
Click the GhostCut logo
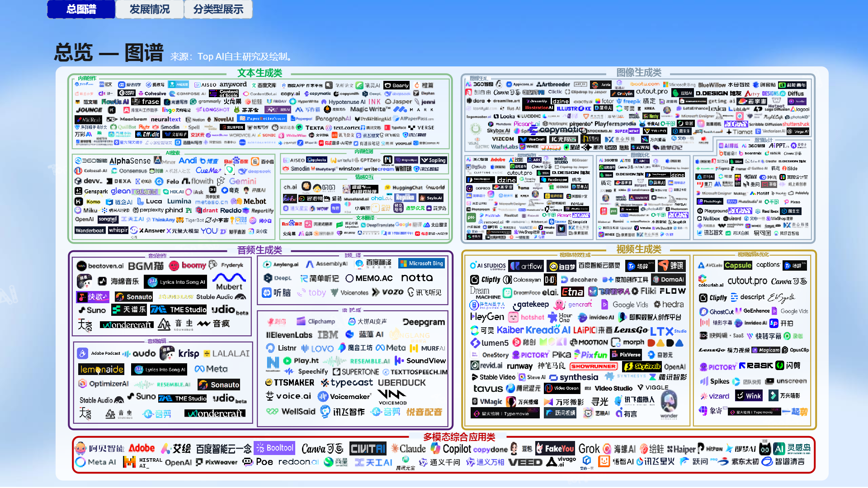coord(717,311)
